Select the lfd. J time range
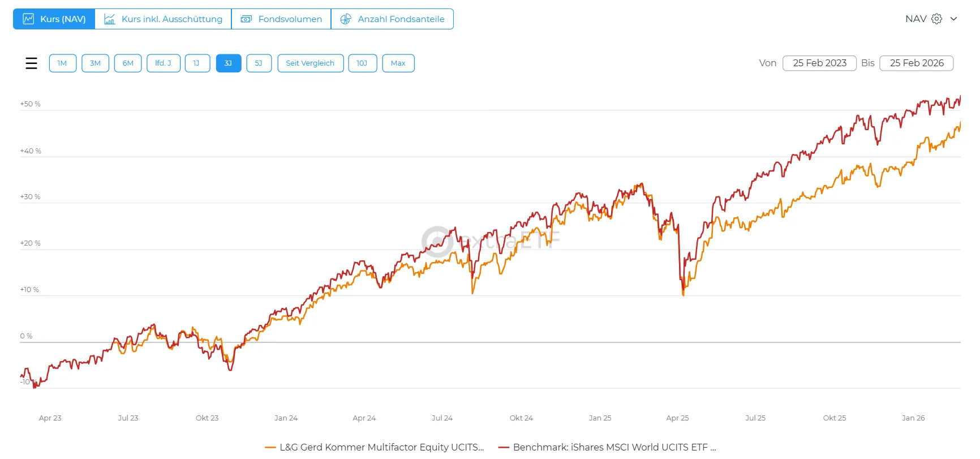Screen dimensions: 980x459 (164, 63)
